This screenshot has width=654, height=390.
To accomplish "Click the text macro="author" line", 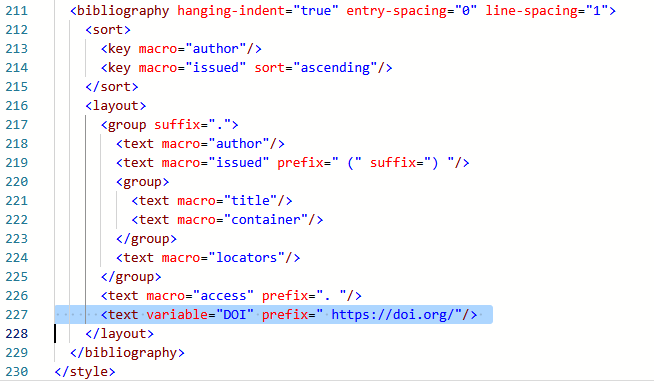I will [x=200, y=143].
